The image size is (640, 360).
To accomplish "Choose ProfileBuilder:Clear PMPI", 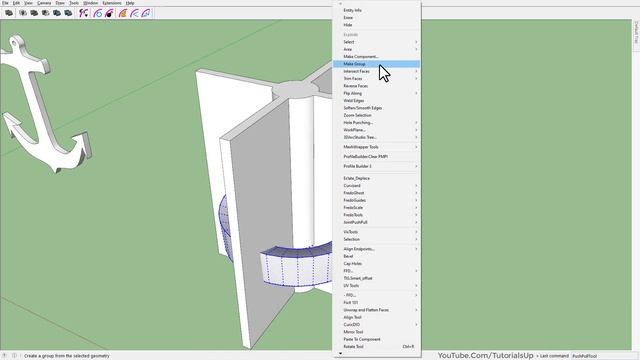I will pos(376,157).
